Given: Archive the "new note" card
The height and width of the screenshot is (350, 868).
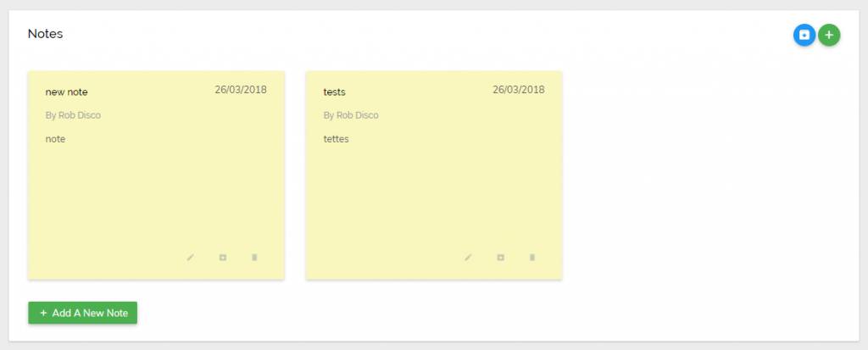Looking at the screenshot, I should [223, 258].
